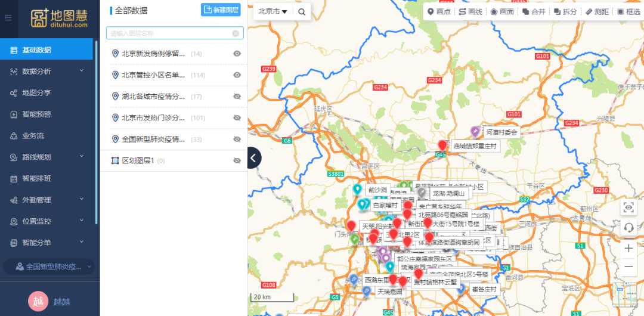
Task: Show 湖北各城市疫情分 layer eye
Action: [237, 97]
